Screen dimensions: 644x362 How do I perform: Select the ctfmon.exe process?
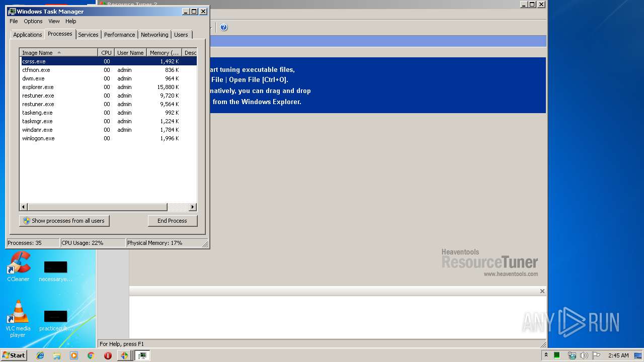pos(108,70)
